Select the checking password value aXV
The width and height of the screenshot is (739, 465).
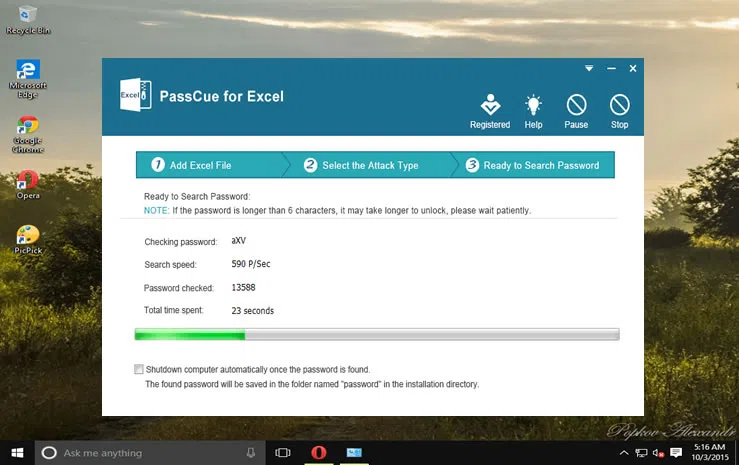tap(238, 241)
